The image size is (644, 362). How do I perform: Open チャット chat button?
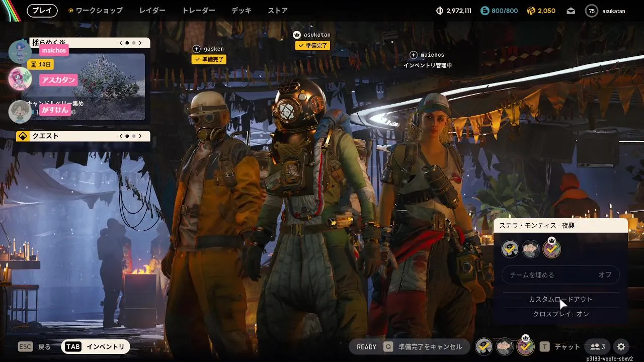pos(560,347)
